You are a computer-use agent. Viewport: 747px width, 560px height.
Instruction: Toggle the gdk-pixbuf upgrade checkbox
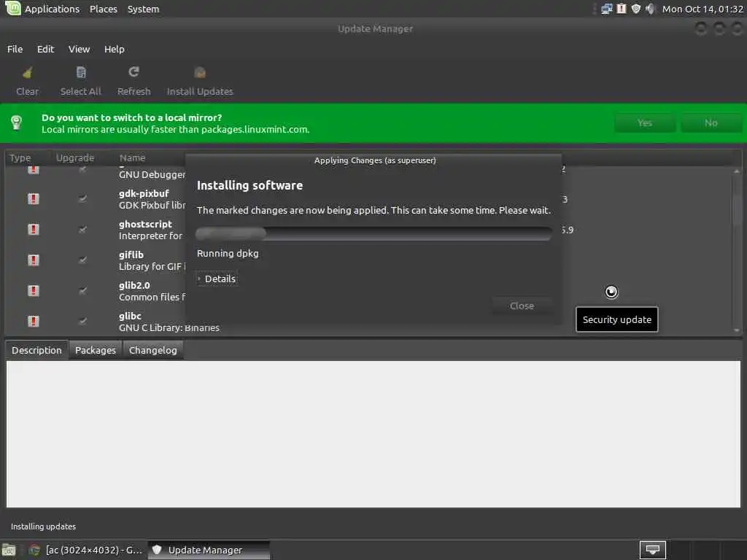click(82, 198)
